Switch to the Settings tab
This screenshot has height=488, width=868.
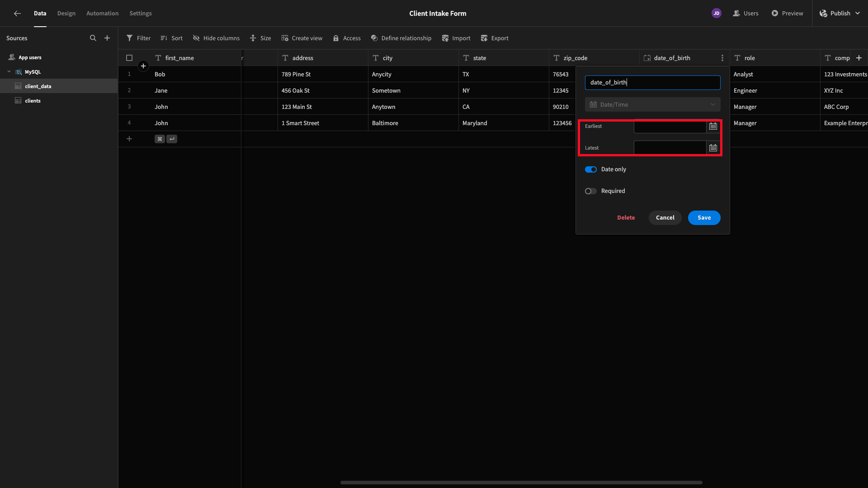pyautogui.click(x=141, y=14)
